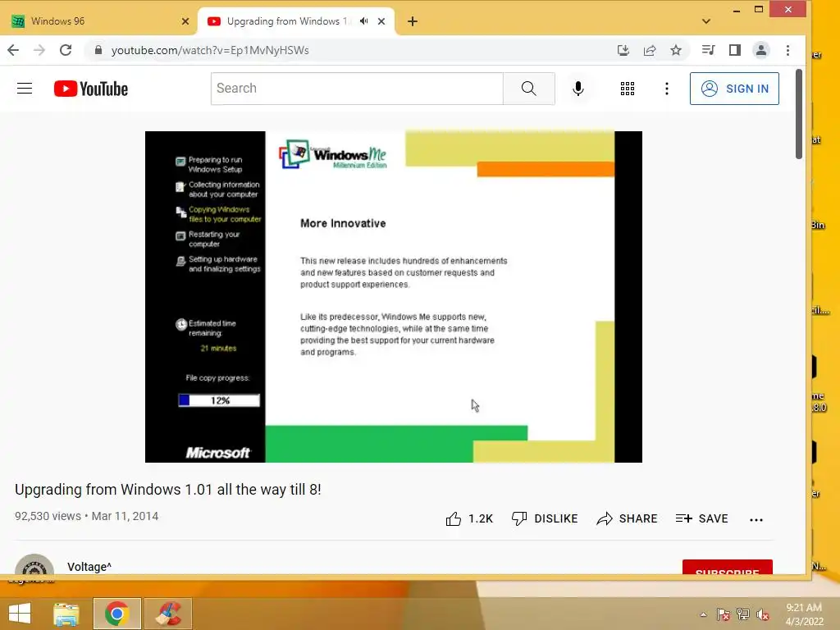Viewport: 840px width, 630px height.
Task: Click the SUBSCRIBE button
Action: (728, 567)
